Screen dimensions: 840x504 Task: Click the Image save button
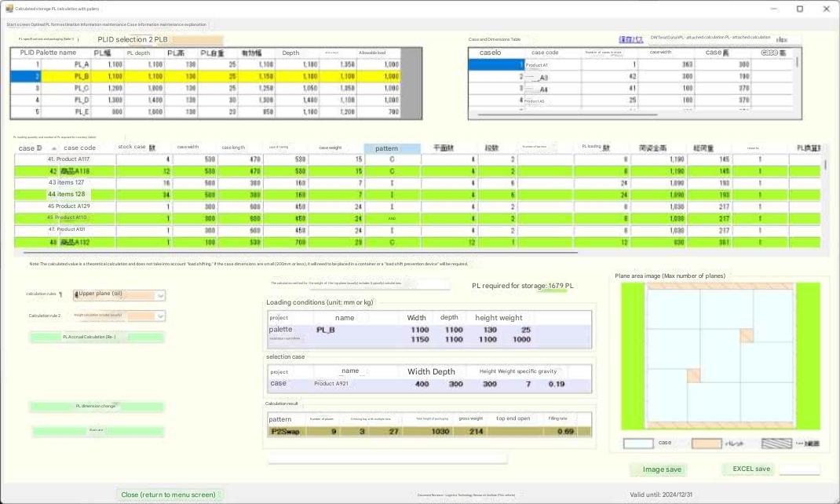(x=658, y=469)
